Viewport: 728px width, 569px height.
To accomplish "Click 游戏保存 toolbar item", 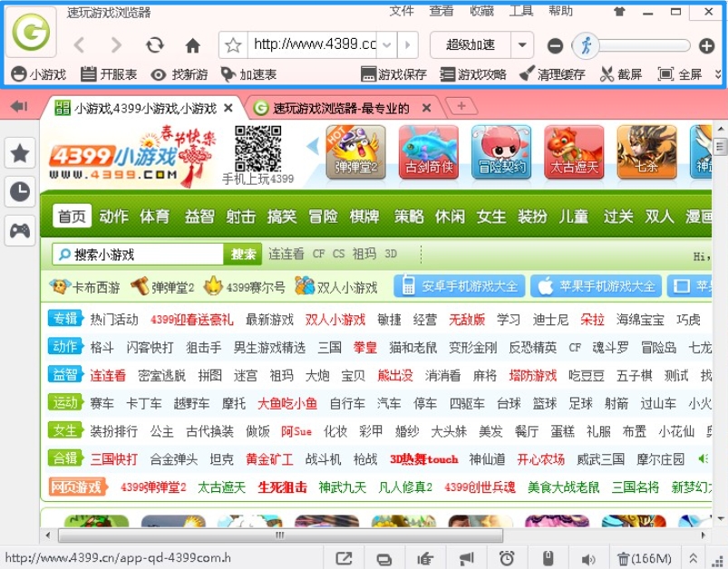I will pyautogui.click(x=393, y=74).
